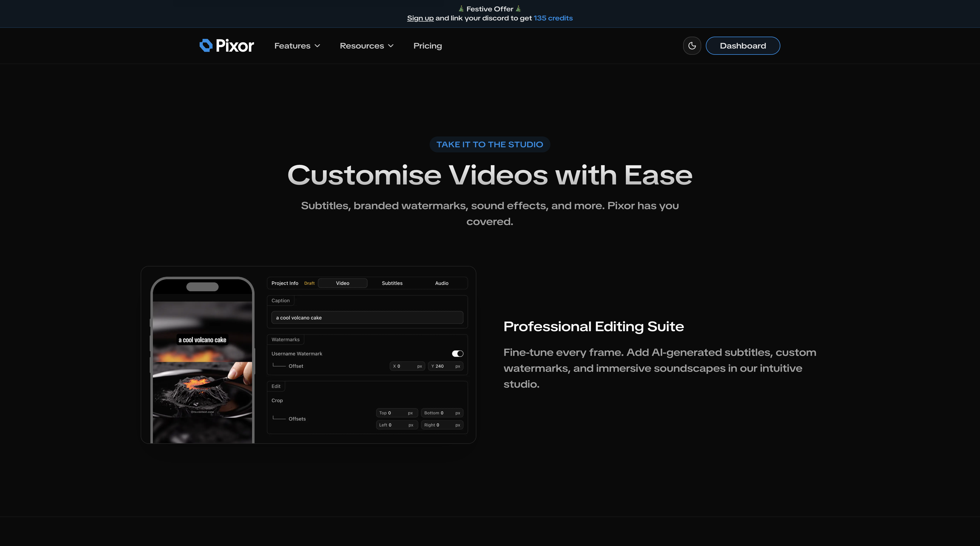The width and height of the screenshot is (980, 546).
Task: Click the Sign up link
Action: 420,18
